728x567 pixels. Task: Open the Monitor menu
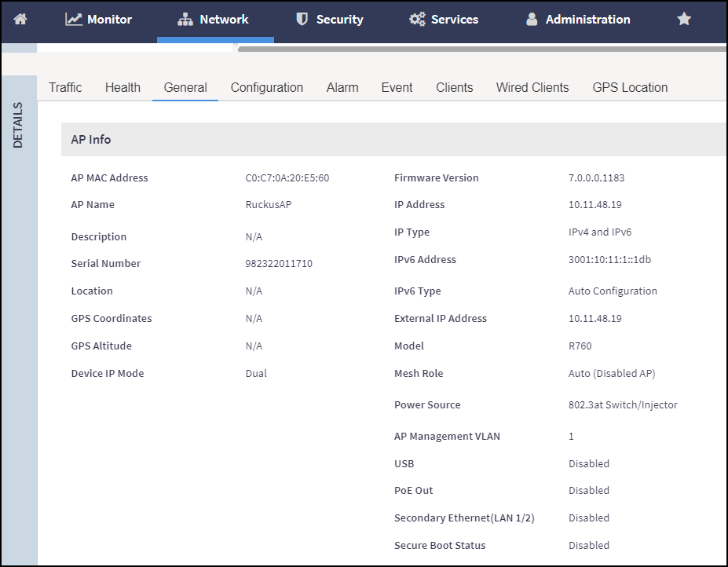[x=98, y=20]
